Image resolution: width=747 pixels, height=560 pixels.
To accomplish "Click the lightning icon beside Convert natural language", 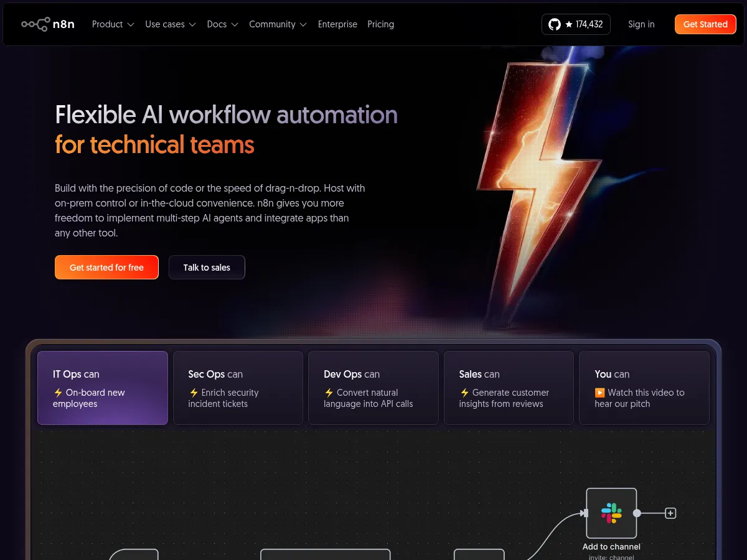I will click(x=329, y=393).
